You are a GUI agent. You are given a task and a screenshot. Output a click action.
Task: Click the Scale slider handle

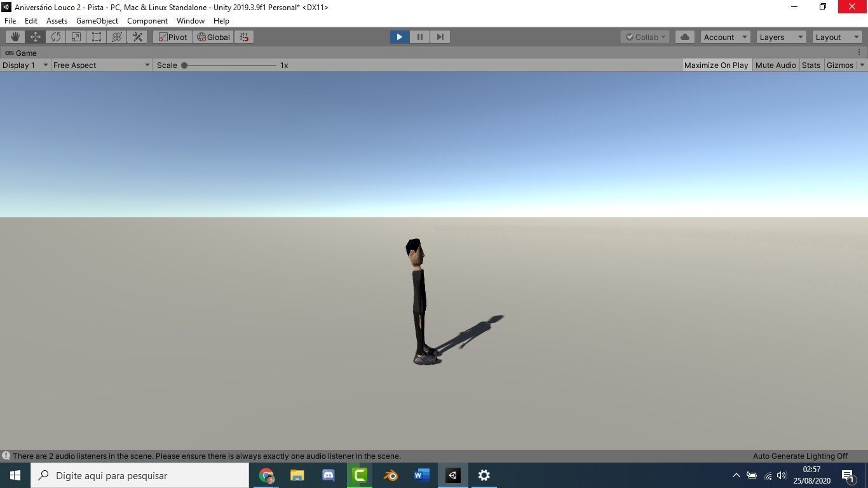tap(184, 65)
